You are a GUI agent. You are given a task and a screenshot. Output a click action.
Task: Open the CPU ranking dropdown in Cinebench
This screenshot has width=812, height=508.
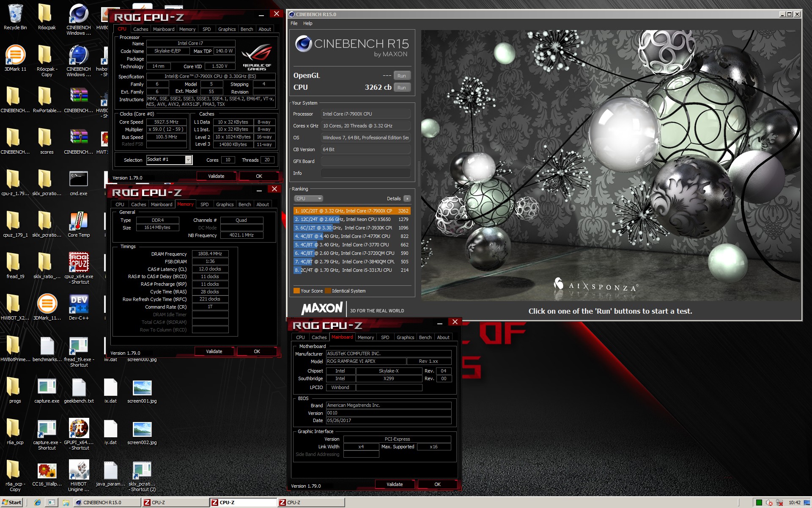pyautogui.click(x=308, y=199)
